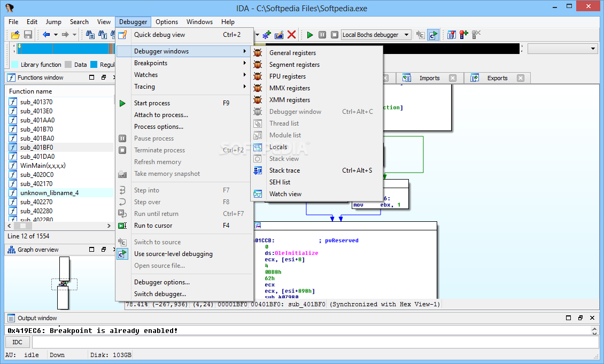Open the empty combo box right of the navigation band
604x364 pixels.
pos(563,49)
